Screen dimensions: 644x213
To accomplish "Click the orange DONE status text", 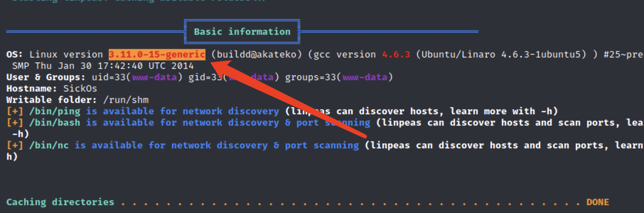I will click(x=597, y=202).
